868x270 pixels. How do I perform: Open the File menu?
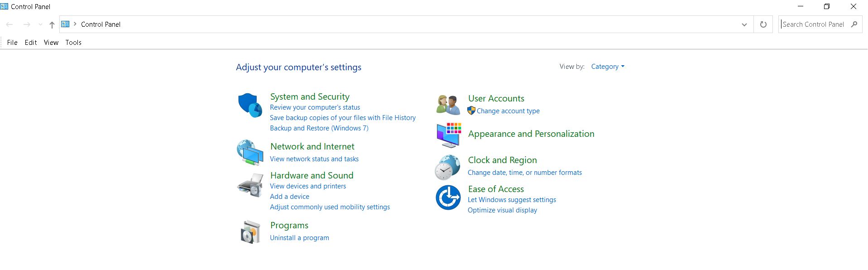(x=12, y=43)
